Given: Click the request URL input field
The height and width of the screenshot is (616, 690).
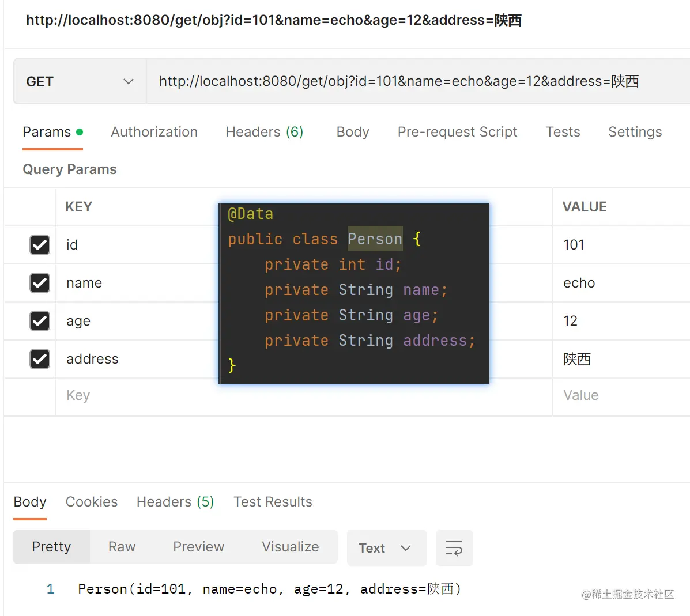Looking at the screenshot, I should pos(418,81).
